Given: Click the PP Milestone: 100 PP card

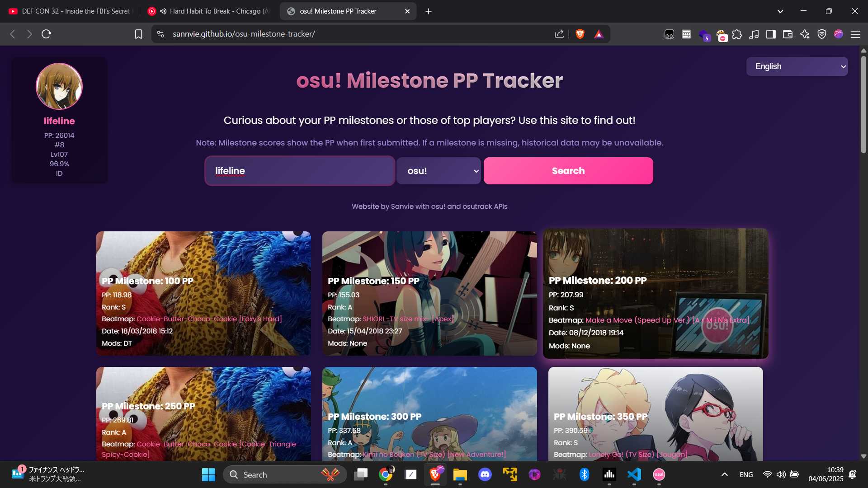Looking at the screenshot, I should (x=203, y=293).
